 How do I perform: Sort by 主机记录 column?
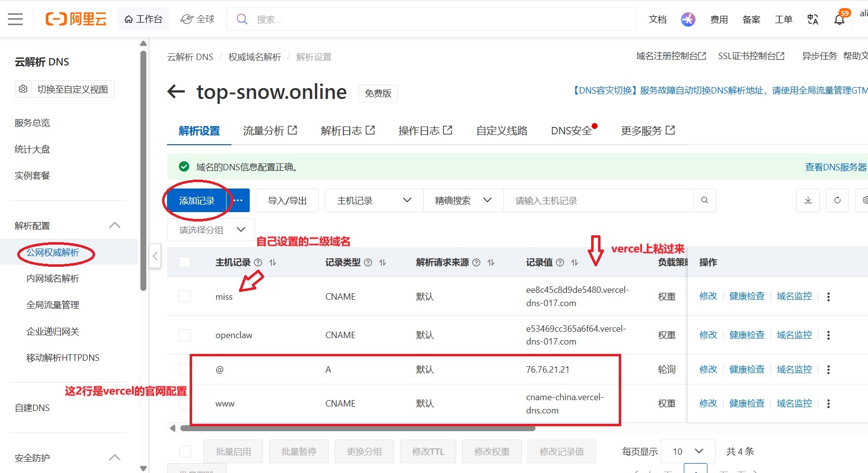tap(272, 263)
